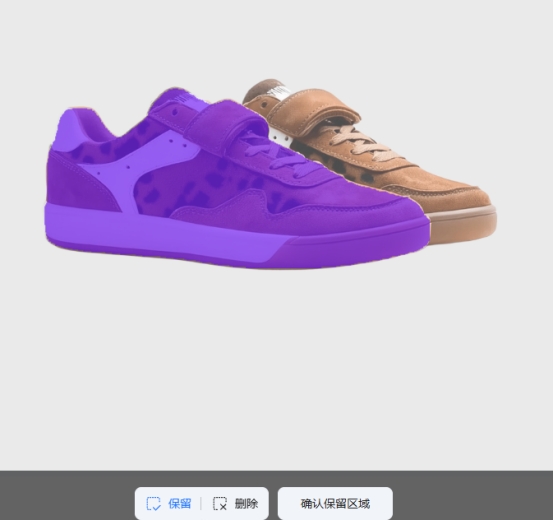
Task: Click the 删除 dashed-square X icon
Action: point(220,503)
